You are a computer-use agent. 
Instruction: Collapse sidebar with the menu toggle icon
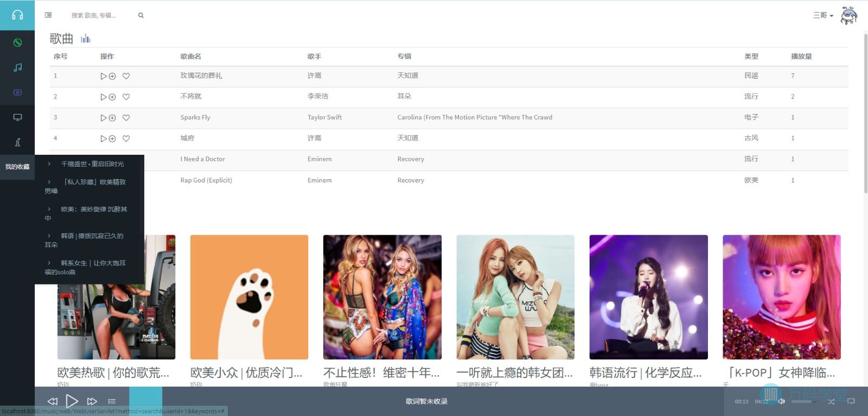point(48,15)
